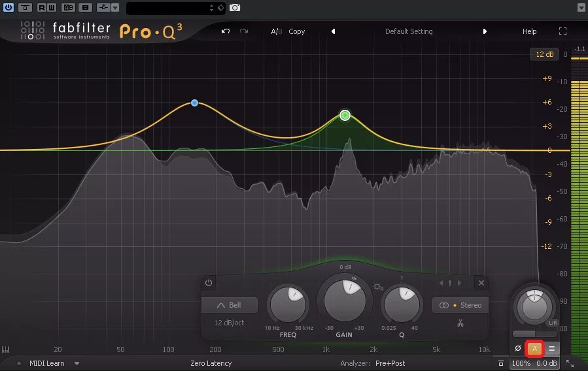
Task: Enable automation Write (W) button
Action: click(x=52, y=7)
